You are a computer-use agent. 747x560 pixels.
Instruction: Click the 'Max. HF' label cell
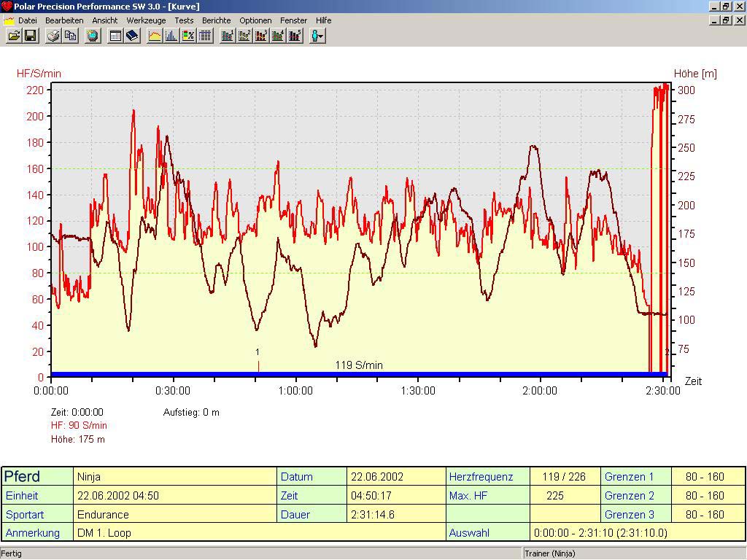click(x=488, y=495)
